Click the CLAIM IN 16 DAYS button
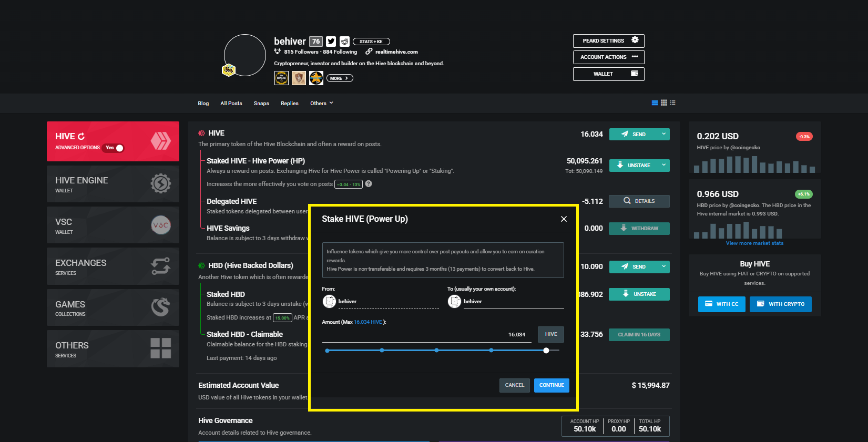 pos(639,335)
